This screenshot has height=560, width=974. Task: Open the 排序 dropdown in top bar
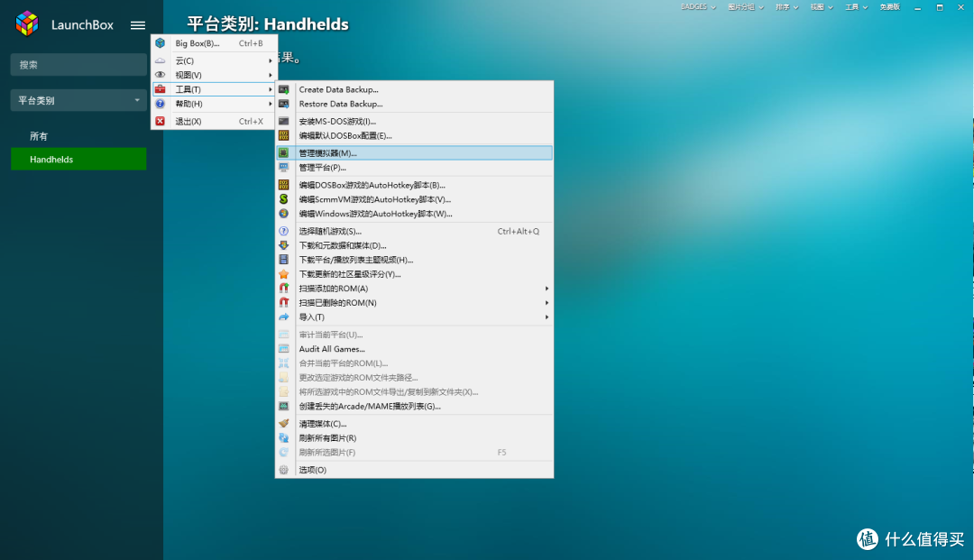coord(786,7)
